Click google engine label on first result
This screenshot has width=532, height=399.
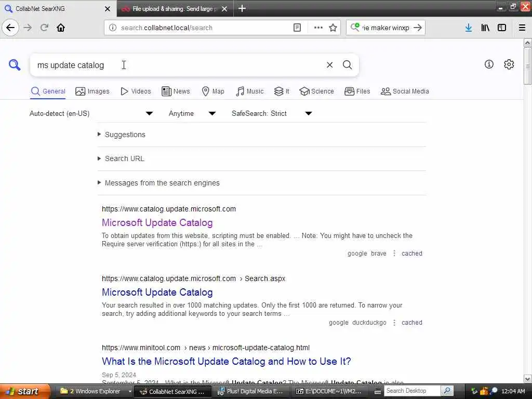357,254
